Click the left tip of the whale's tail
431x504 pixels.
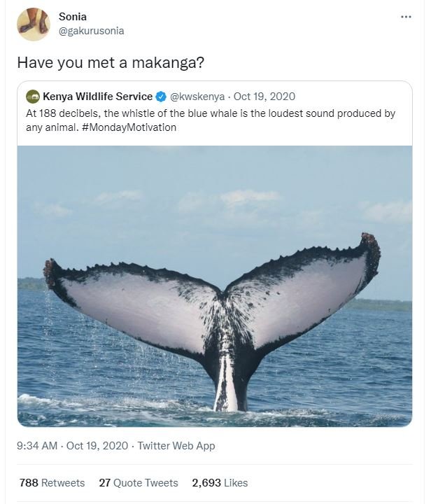51,271
